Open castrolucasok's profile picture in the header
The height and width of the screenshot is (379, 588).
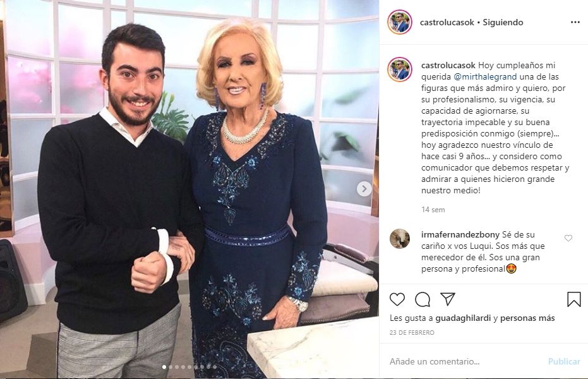[399, 22]
